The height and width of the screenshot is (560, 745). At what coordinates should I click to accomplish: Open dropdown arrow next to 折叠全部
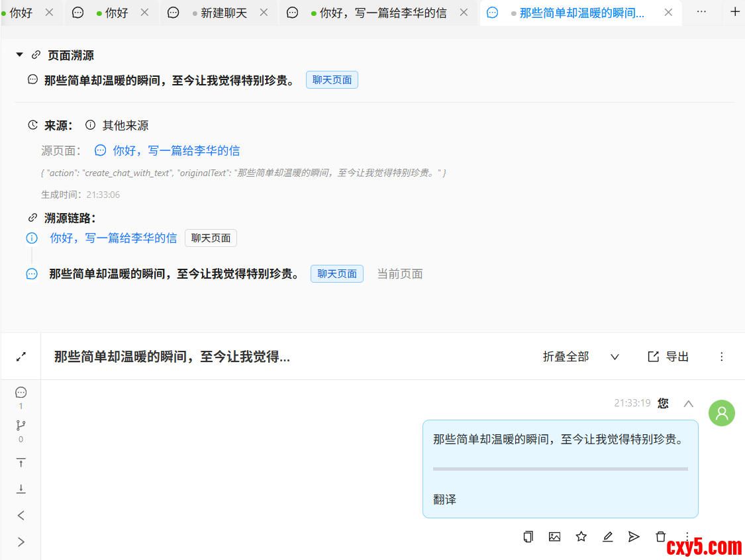(615, 357)
